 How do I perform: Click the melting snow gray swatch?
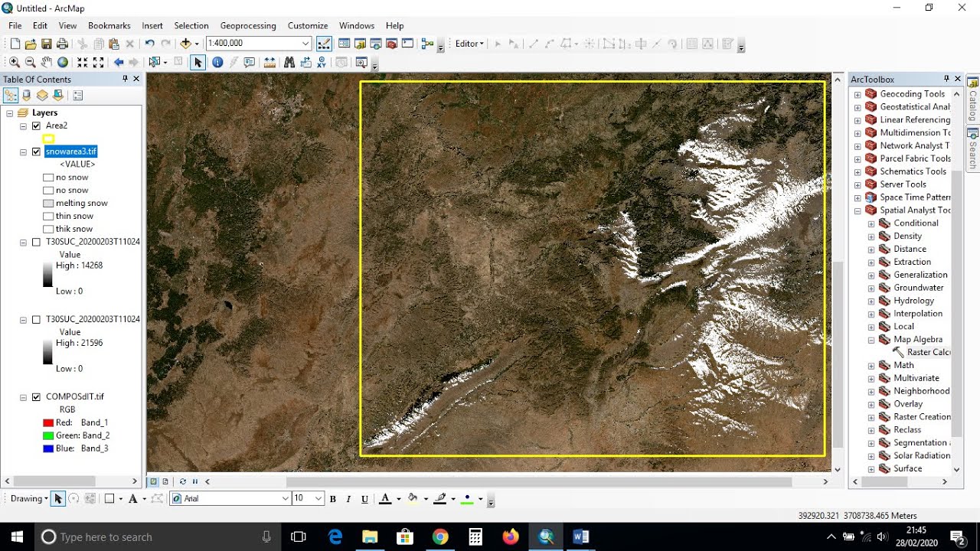(49, 204)
